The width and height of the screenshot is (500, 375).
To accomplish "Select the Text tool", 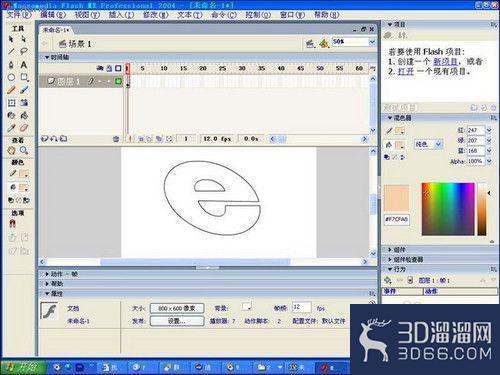I will [24, 64].
